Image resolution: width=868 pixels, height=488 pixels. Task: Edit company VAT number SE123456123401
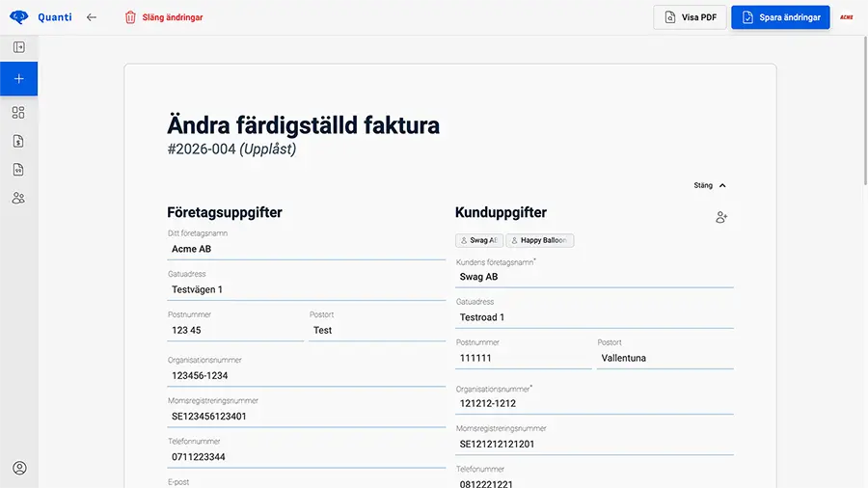click(306, 416)
